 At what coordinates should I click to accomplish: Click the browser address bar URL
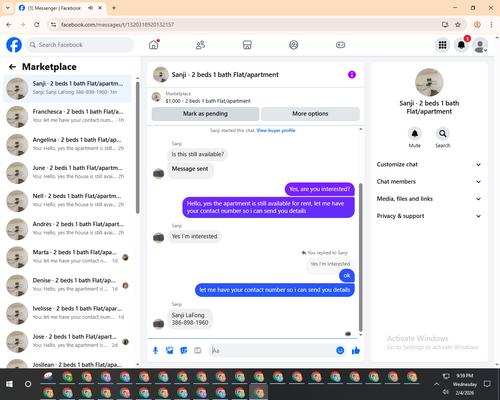click(117, 25)
